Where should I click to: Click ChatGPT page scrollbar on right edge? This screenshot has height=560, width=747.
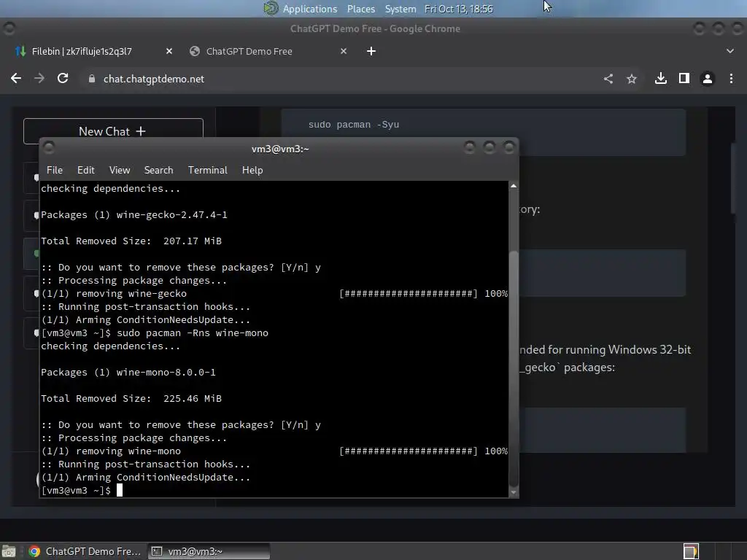point(734,179)
